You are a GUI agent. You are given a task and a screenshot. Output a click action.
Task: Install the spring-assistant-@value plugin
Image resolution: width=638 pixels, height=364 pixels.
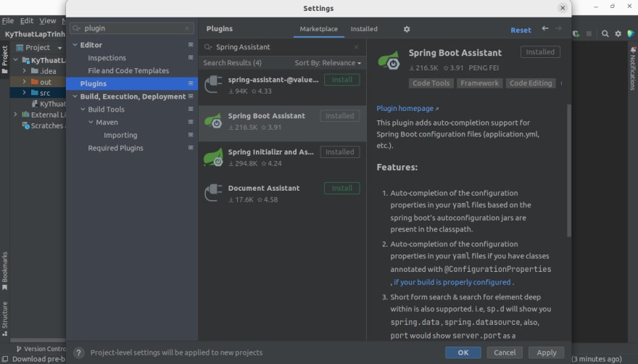coord(341,80)
